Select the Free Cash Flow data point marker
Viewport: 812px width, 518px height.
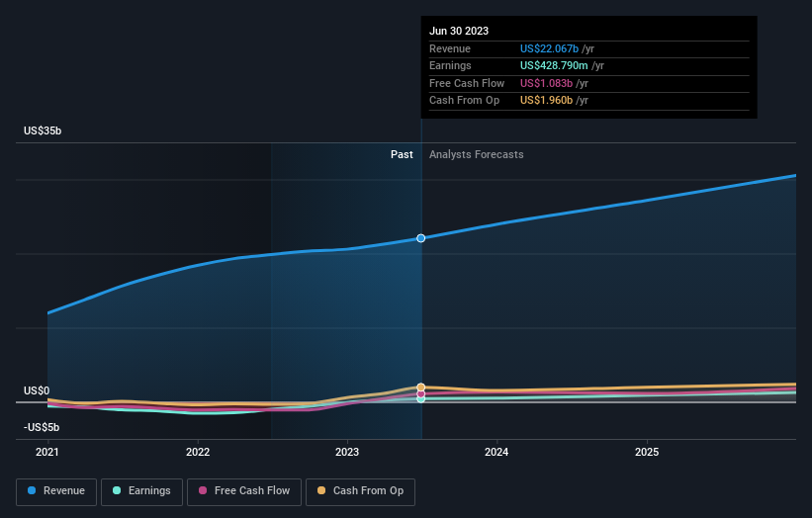pos(421,393)
